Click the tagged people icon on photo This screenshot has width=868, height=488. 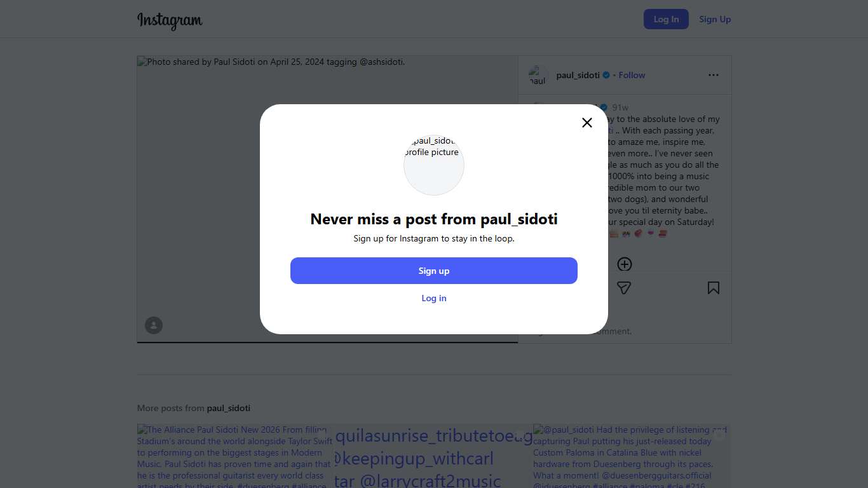(154, 325)
